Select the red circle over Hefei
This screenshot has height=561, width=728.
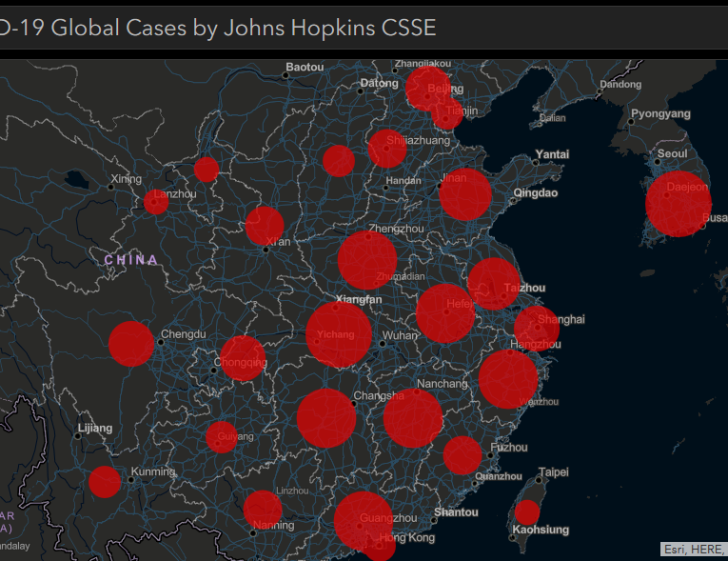click(445, 313)
